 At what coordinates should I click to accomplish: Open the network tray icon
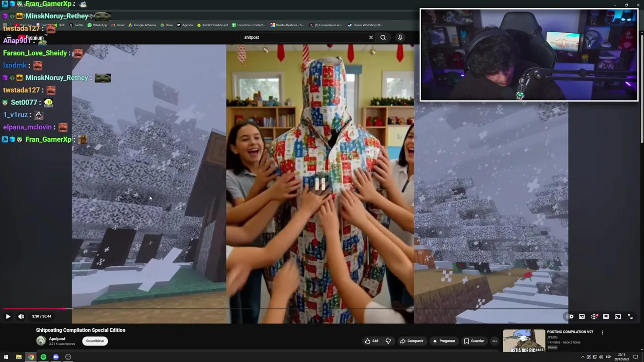coord(595,357)
